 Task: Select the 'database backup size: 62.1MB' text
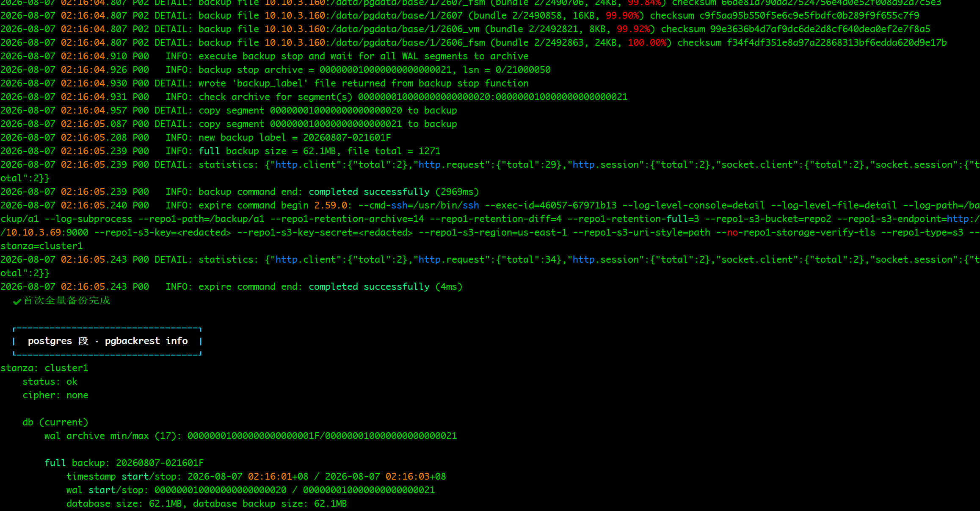tap(270, 504)
